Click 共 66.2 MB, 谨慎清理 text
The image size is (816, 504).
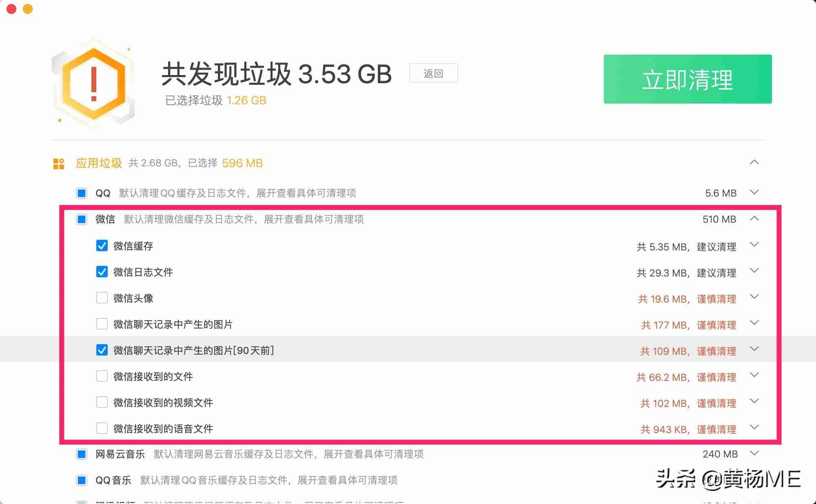click(687, 377)
